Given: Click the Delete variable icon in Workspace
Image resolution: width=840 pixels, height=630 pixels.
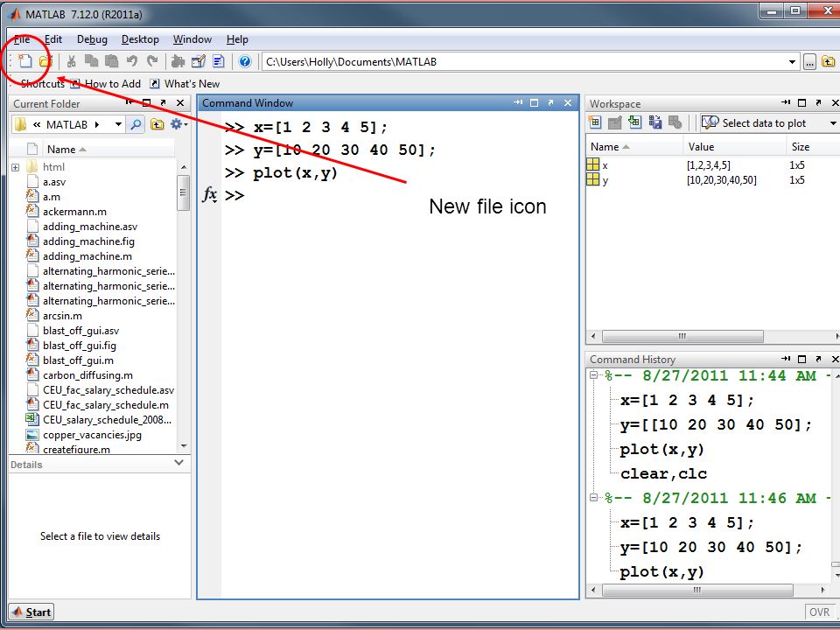Looking at the screenshot, I should pos(675,122).
